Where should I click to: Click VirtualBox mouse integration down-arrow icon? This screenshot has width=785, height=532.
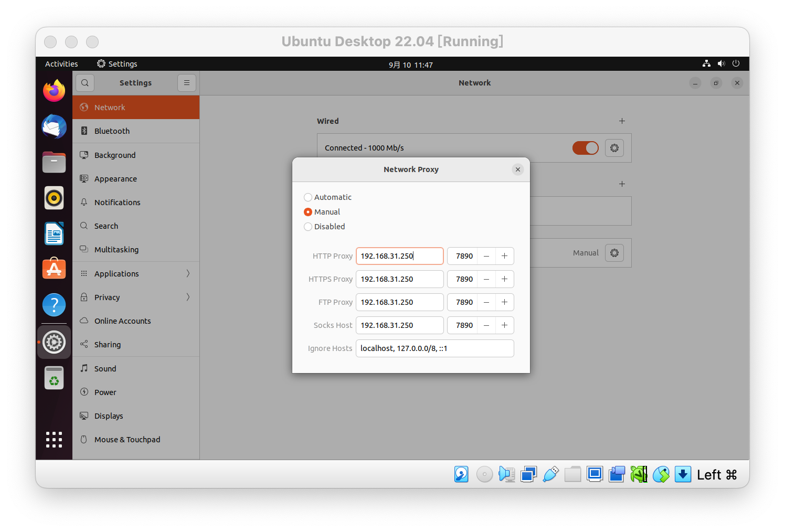tap(683, 474)
